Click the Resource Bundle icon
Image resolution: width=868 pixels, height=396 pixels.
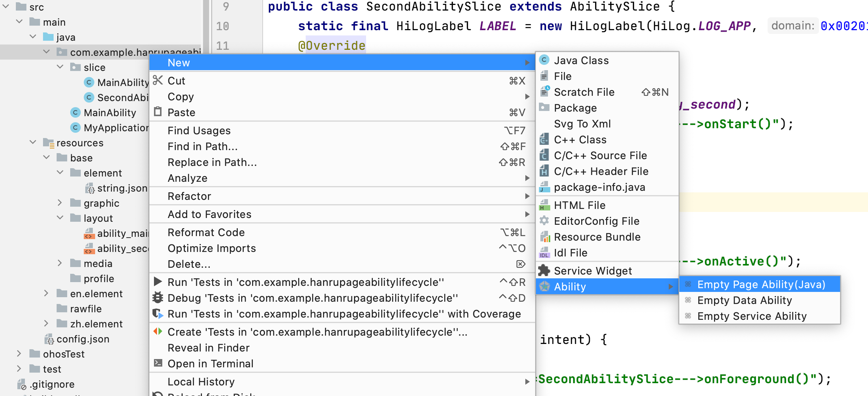pyautogui.click(x=544, y=237)
